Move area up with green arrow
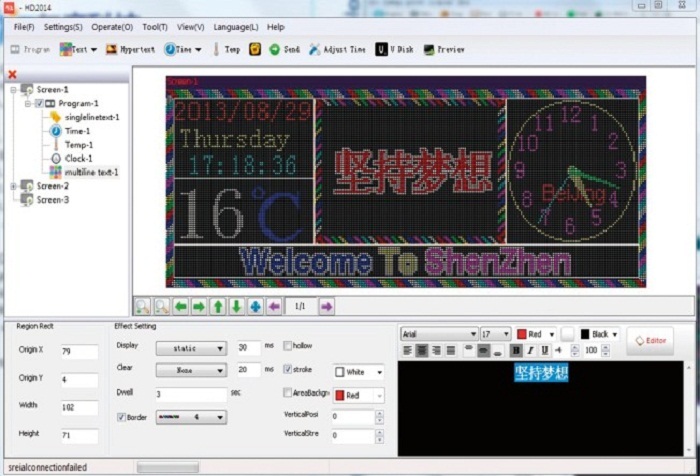700x476 pixels. coord(218,307)
